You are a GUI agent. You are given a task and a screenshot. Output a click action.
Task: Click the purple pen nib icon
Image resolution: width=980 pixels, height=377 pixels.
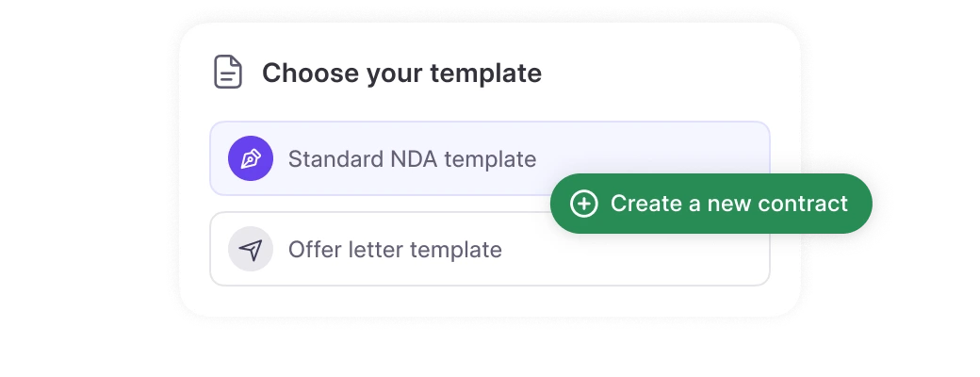click(251, 158)
